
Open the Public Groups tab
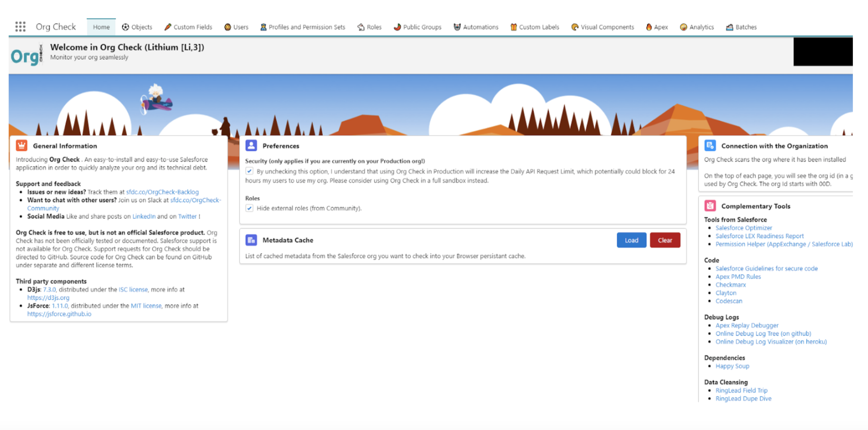click(x=417, y=27)
